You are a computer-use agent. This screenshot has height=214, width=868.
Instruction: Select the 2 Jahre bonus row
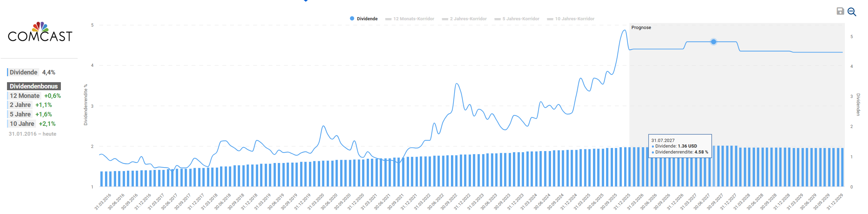point(30,105)
